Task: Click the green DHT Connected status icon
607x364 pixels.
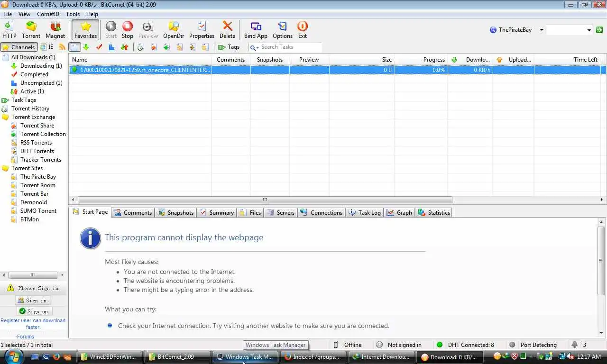Action: tap(440, 345)
